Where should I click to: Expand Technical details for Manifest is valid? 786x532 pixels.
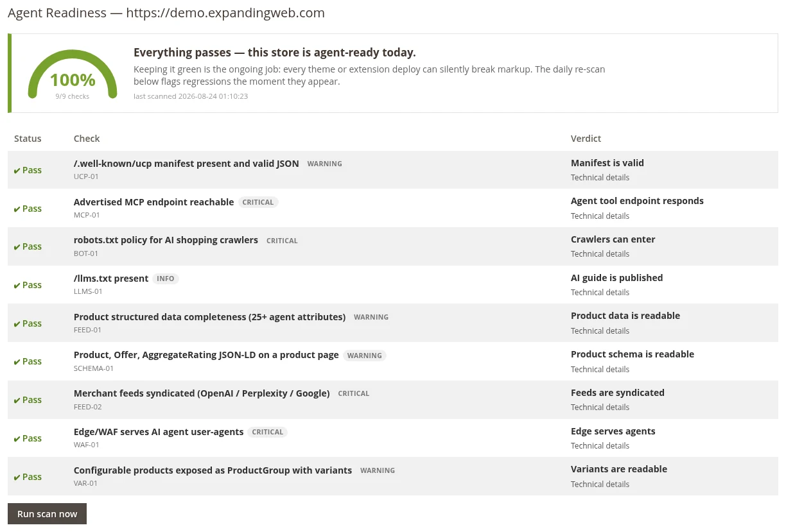tap(600, 178)
